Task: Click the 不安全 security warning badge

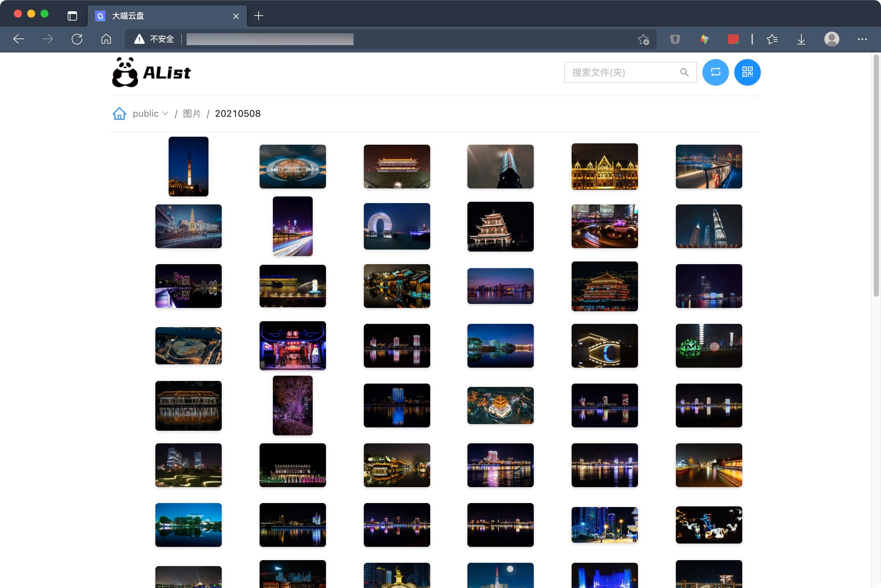Action: pos(154,38)
